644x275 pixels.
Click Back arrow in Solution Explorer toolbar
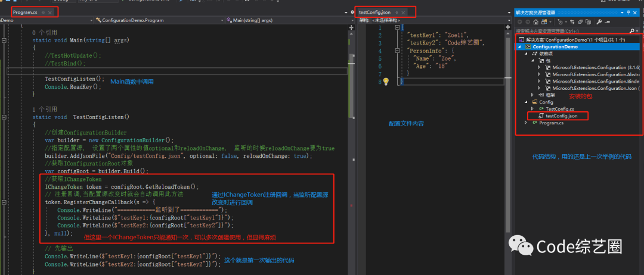pyautogui.click(x=519, y=21)
